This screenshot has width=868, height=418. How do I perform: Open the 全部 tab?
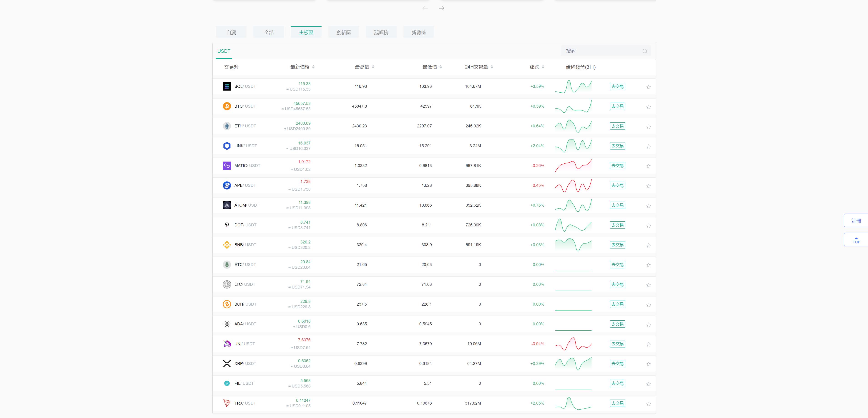(269, 32)
